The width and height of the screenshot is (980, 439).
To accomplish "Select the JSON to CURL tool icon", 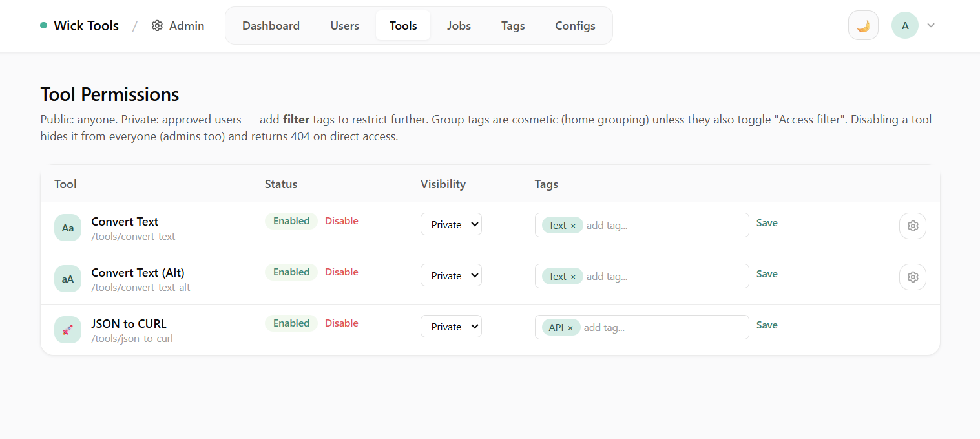I will coord(68,330).
